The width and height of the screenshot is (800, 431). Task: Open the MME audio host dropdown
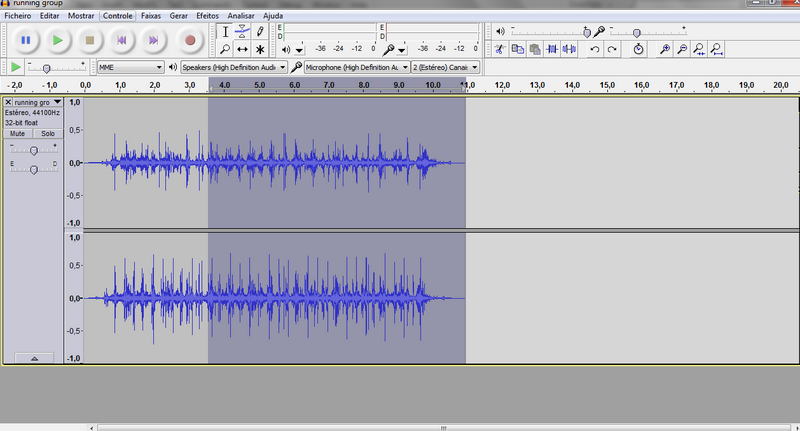[x=130, y=67]
